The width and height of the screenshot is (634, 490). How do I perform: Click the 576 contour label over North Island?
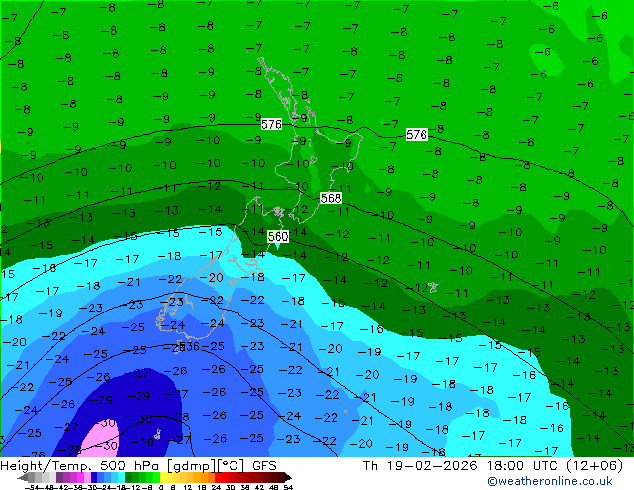pos(271,124)
